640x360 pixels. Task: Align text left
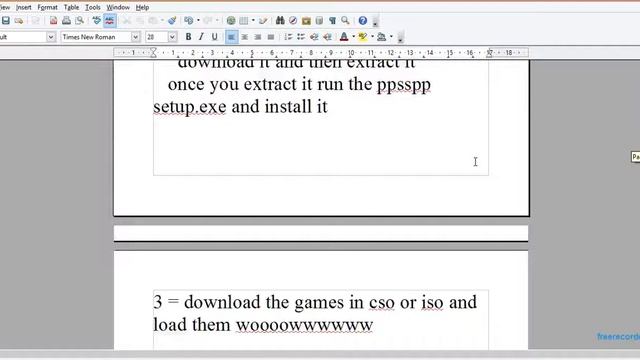click(x=231, y=37)
